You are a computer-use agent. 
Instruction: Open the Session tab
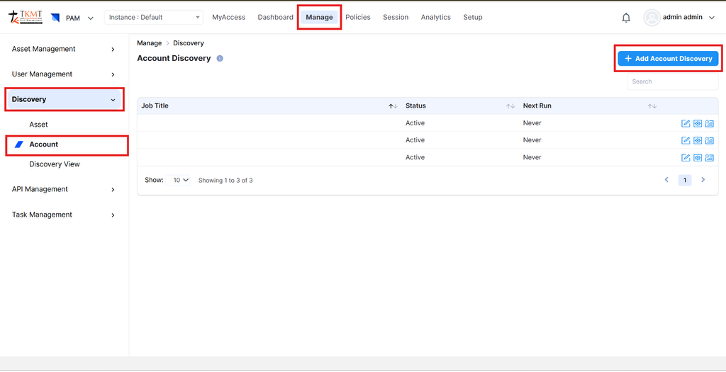coord(395,17)
